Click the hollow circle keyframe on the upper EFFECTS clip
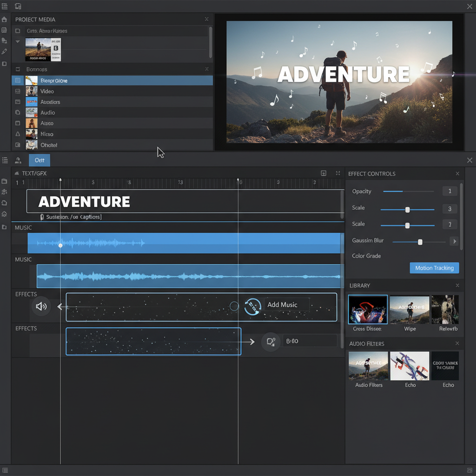The width and height of the screenshot is (476, 476). [234, 306]
